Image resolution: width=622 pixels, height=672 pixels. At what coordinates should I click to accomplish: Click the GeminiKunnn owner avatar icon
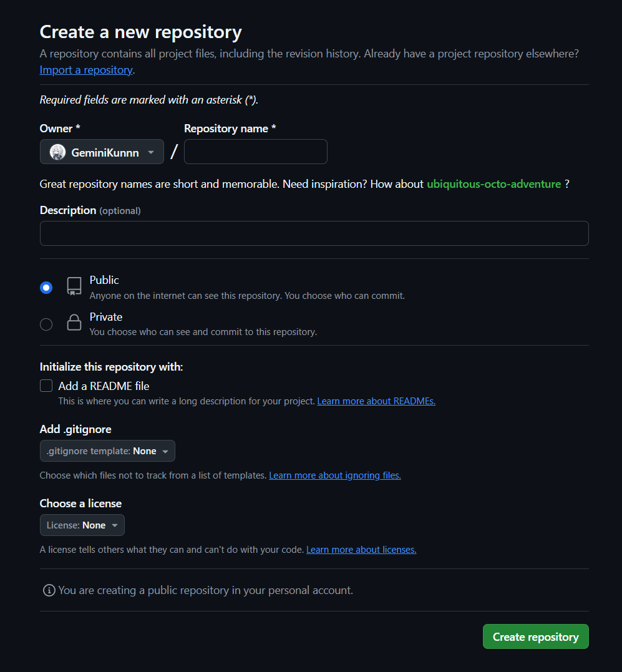pyautogui.click(x=57, y=152)
